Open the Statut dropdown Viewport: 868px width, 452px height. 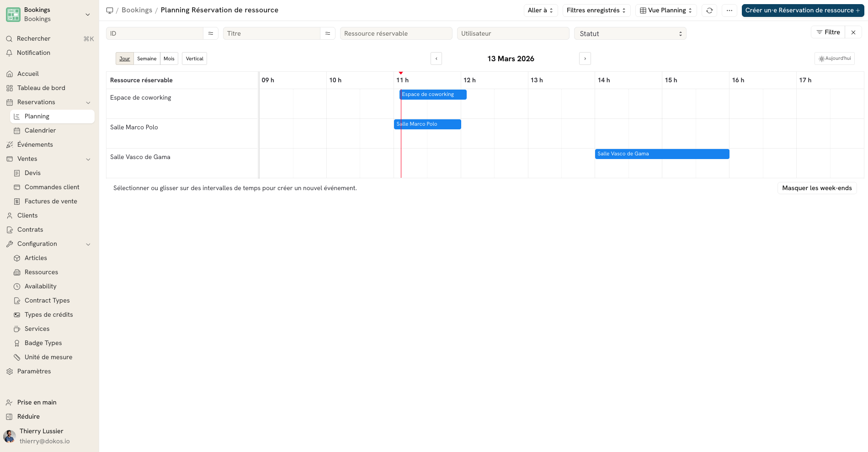(630, 33)
